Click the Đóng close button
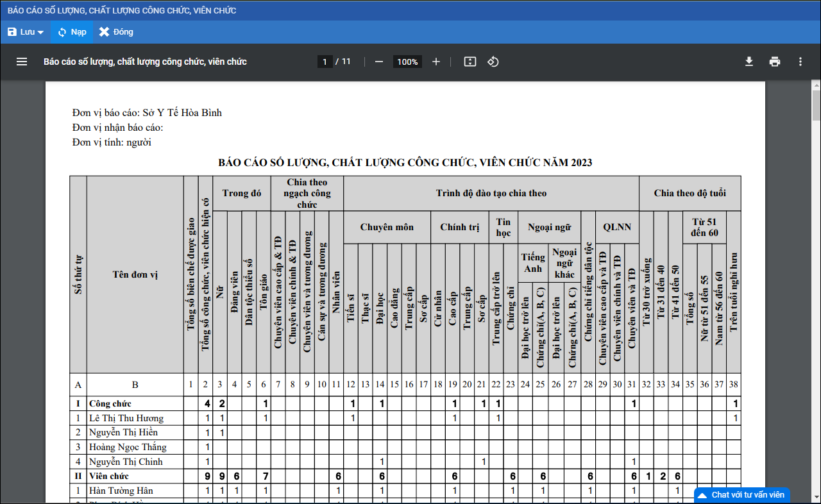 (x=116, y=32)
